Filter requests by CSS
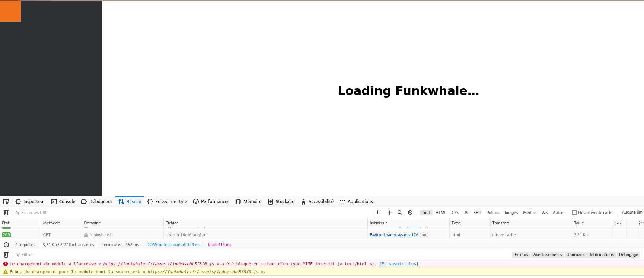This screenshot has width=644, height=278. (x=455, y=213)
